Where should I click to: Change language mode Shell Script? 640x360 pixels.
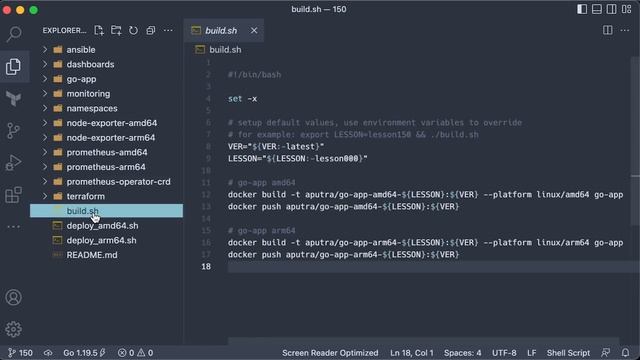tap(568, 353)
